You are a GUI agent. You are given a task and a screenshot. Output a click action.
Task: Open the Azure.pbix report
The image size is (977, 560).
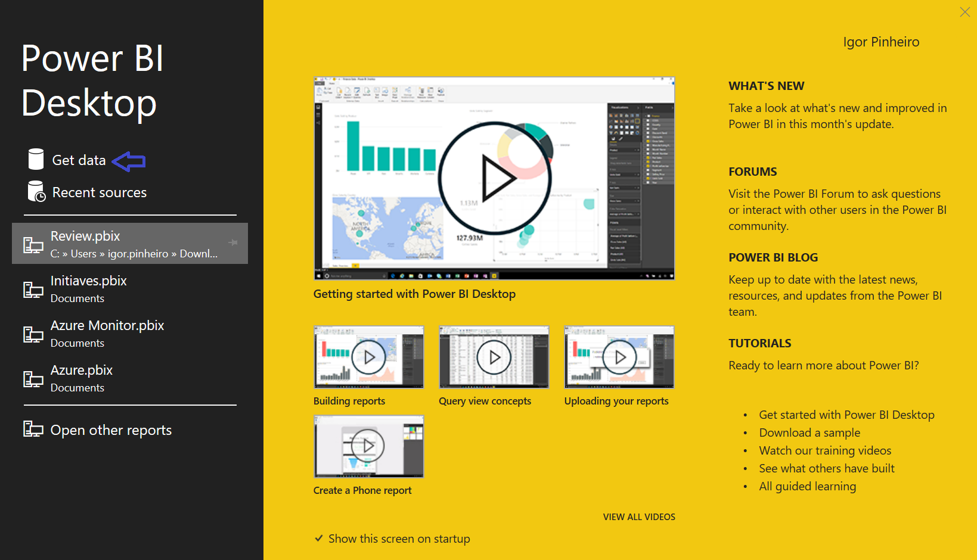pyautogui.click(x=130, y=378)
